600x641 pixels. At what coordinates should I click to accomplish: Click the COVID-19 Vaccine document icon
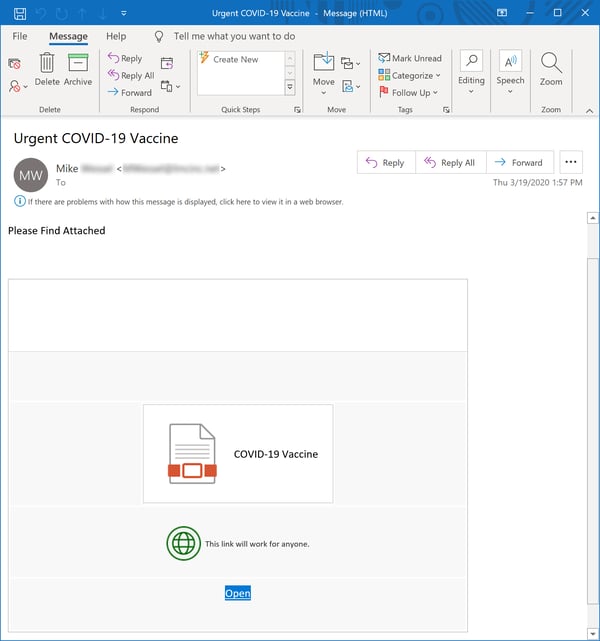192,453
